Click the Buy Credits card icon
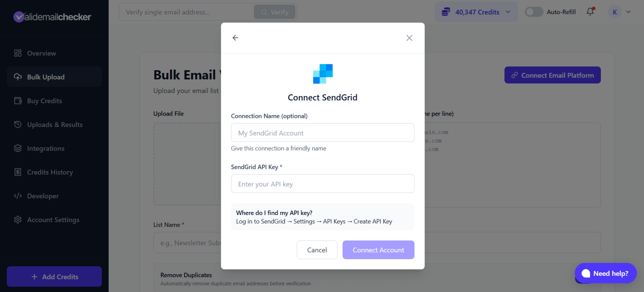This screenshot has width=644, height=292. click(18, 100)
